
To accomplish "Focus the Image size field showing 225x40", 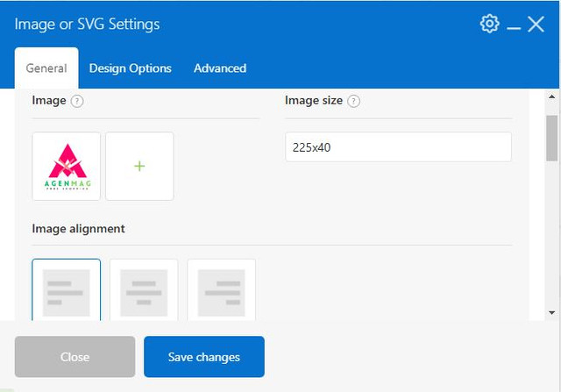I will tap(398, 147).
